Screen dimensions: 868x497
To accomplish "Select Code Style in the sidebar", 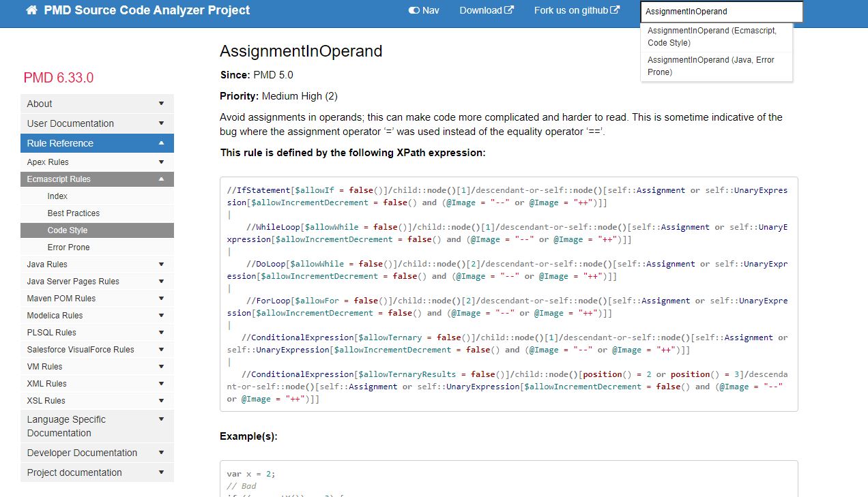I will pos(97,230).
